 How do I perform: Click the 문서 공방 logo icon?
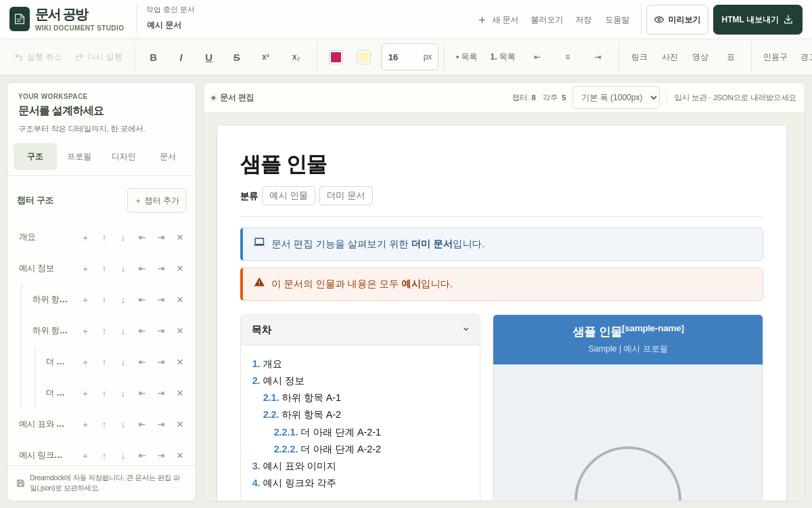click(x=20, y=19)
